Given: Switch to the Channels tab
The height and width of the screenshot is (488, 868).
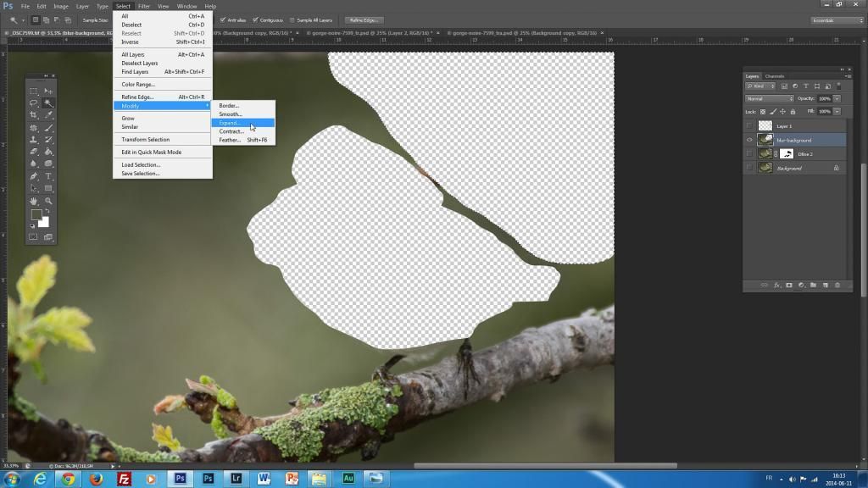Looking at the screenshot, I should pyautogui.click(x=774, y=76).
